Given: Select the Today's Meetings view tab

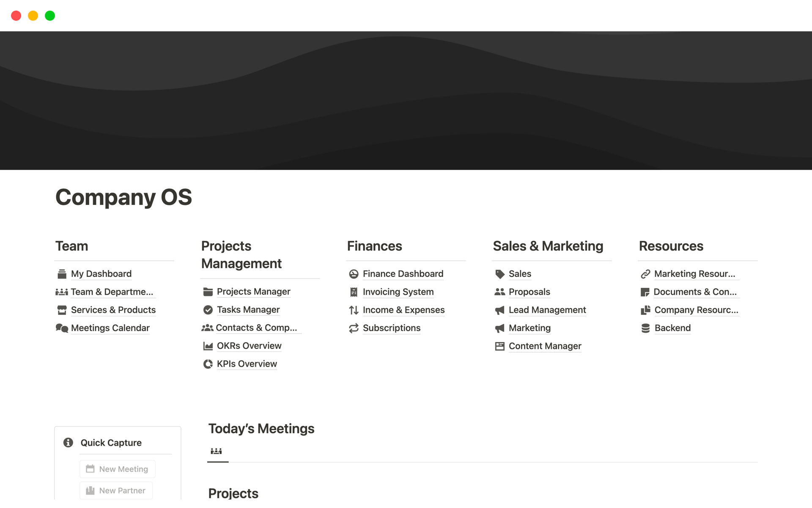Looking at the screenshot, I should coord(216,451).
